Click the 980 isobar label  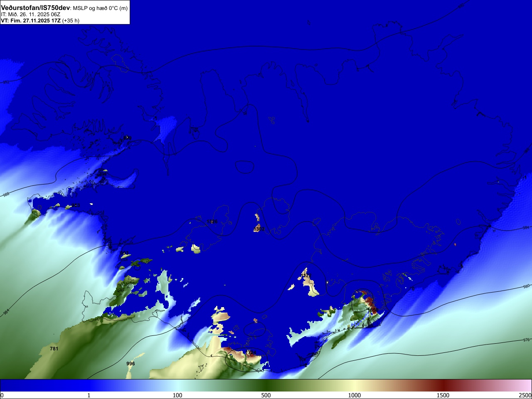tap(526, 286)
